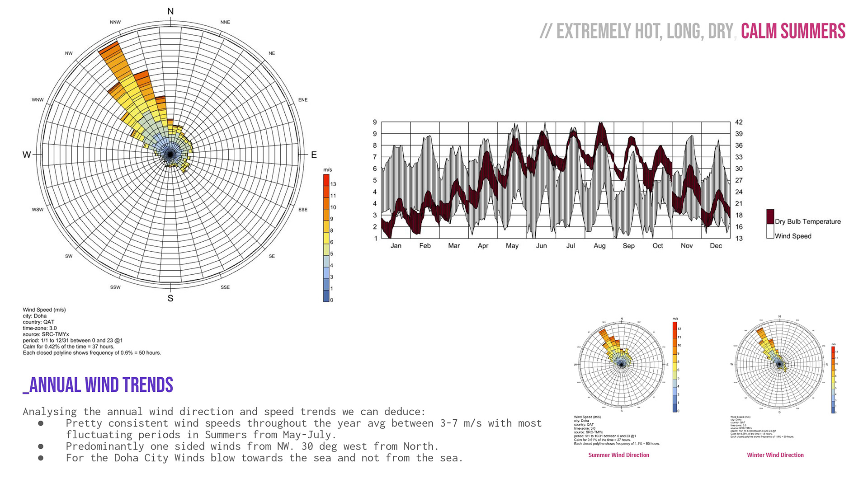Click the Winter wind rose thumbnail

pos(779,364)
